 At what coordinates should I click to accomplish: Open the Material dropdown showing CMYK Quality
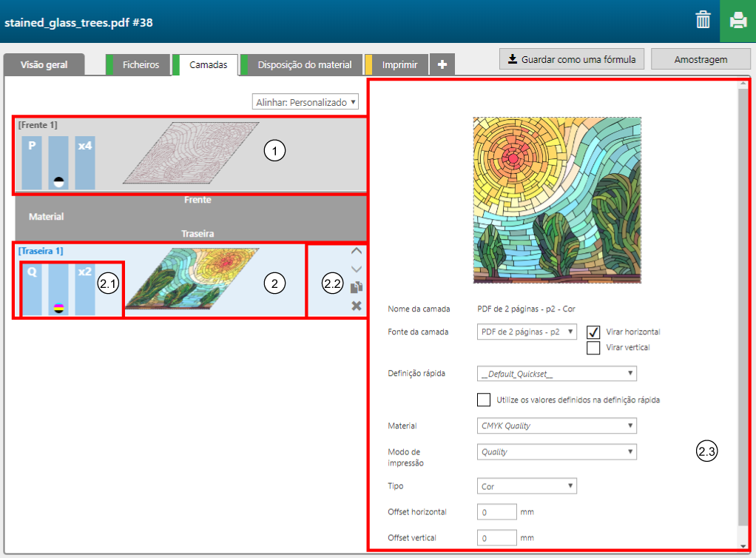click(556, 426)
